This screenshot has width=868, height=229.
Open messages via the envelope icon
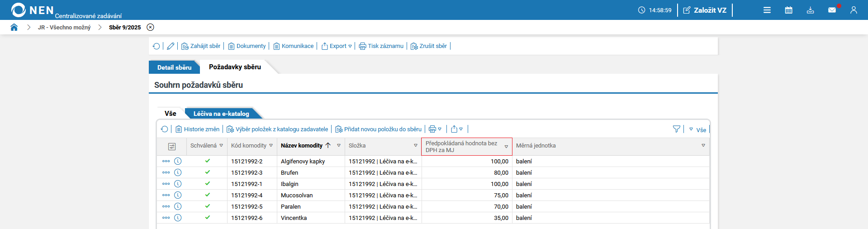(832, 10)
